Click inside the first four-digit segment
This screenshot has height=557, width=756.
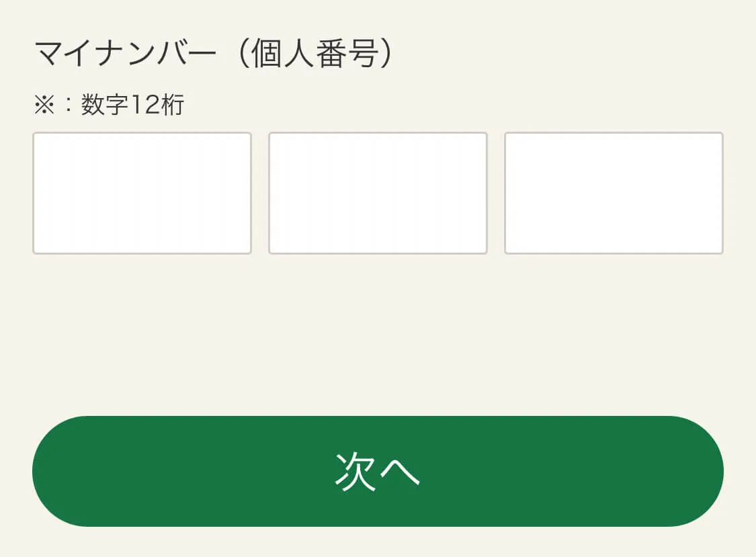pyautogui.click(x=142, y=193)
